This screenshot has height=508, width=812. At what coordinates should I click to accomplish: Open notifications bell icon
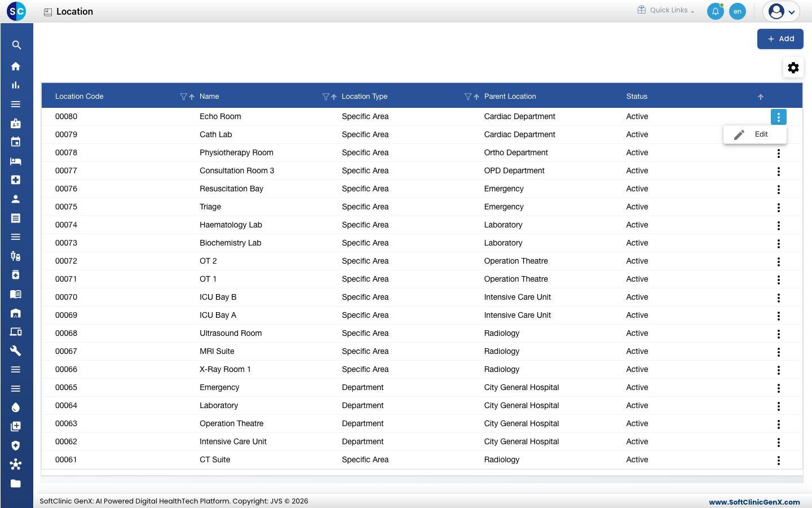[x=716, y=11]
